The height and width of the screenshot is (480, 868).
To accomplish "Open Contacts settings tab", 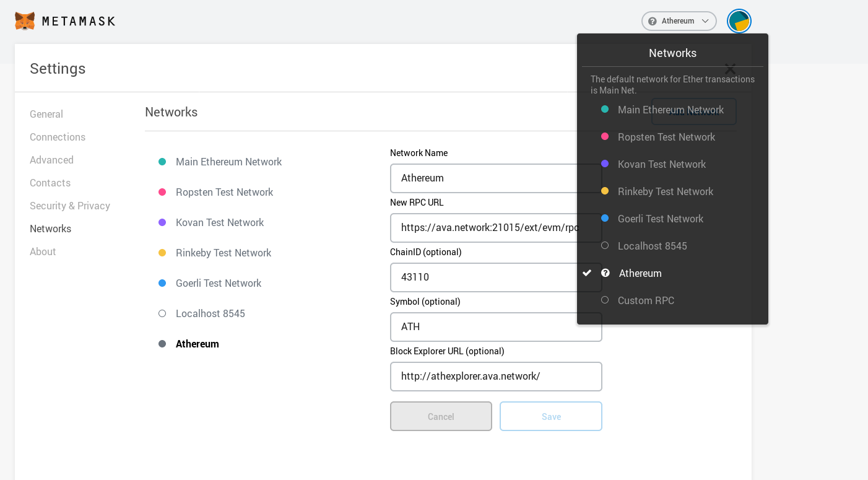I will (50, 183).
